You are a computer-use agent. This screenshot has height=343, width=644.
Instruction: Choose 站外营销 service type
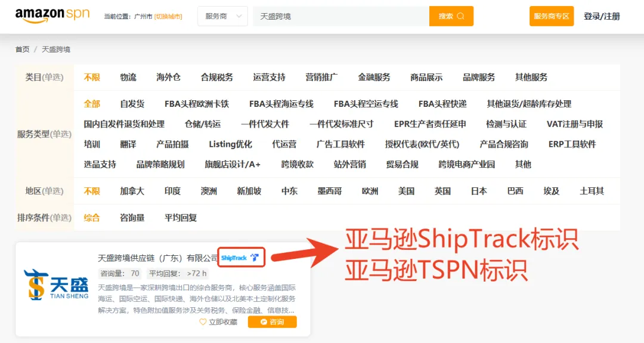(350, 164)
